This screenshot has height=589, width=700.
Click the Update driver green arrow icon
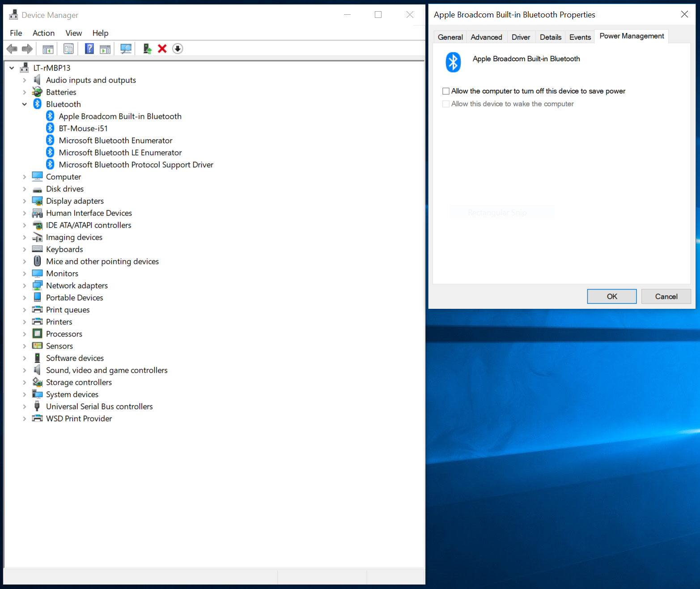pos(147,49)
